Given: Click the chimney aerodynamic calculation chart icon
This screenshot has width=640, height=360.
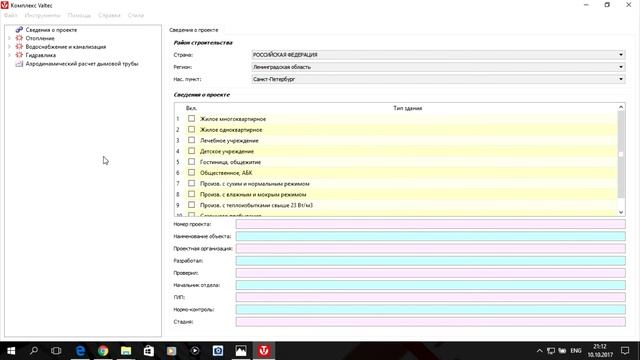Looking at the screenshot, I should pyautogui.click(x=19, y=64).
